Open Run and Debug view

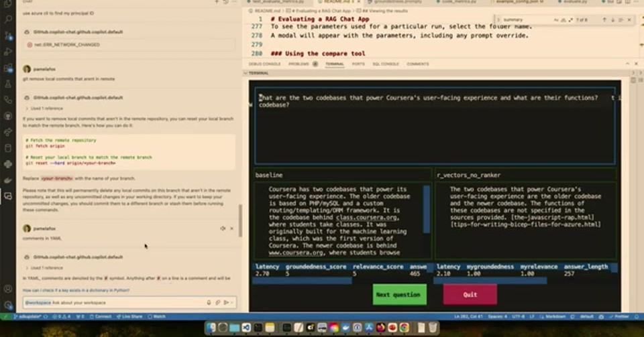click(8, 52)
